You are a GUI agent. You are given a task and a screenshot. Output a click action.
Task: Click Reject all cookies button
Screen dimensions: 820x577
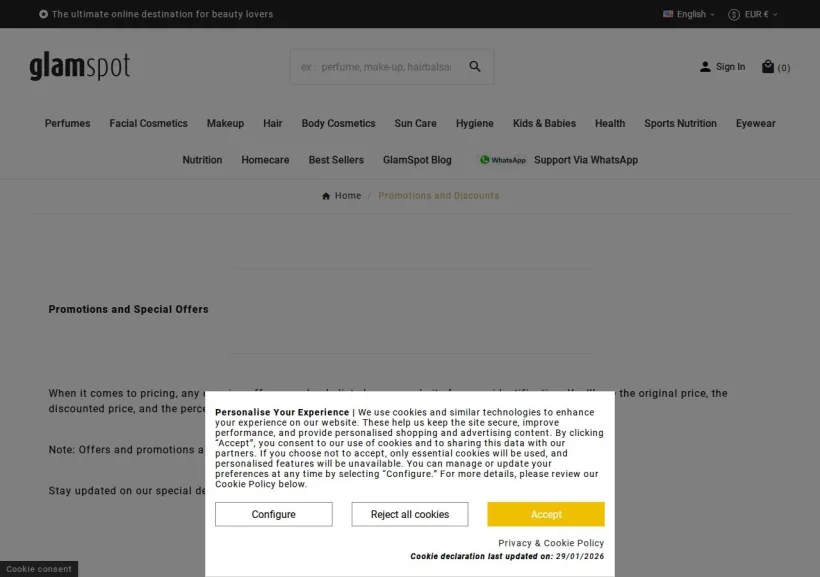pos(410,514)
